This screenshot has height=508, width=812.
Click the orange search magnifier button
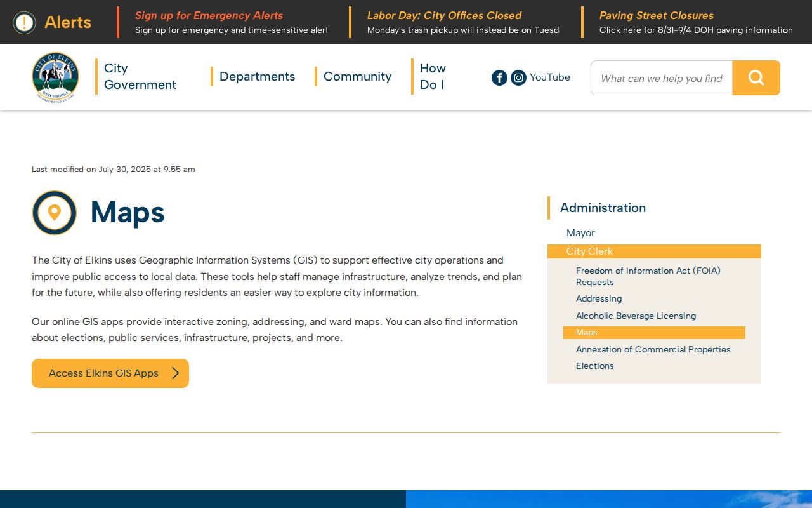coord(756,77)
